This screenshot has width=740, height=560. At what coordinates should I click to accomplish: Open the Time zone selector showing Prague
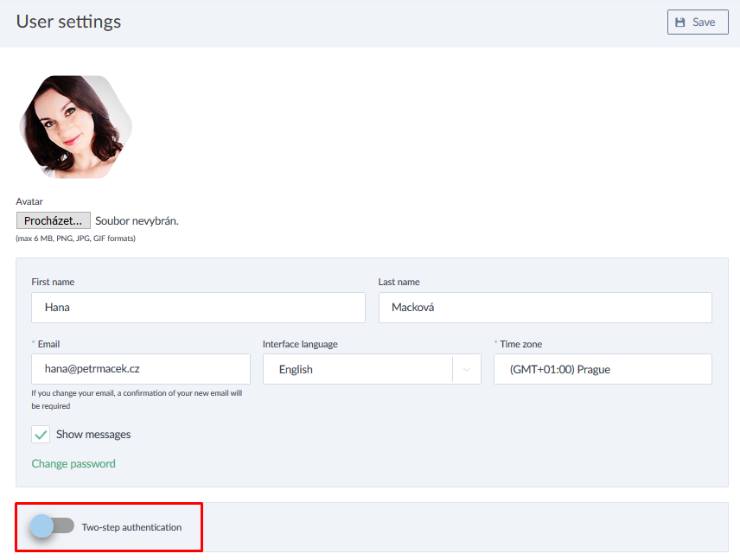[603, 369]
